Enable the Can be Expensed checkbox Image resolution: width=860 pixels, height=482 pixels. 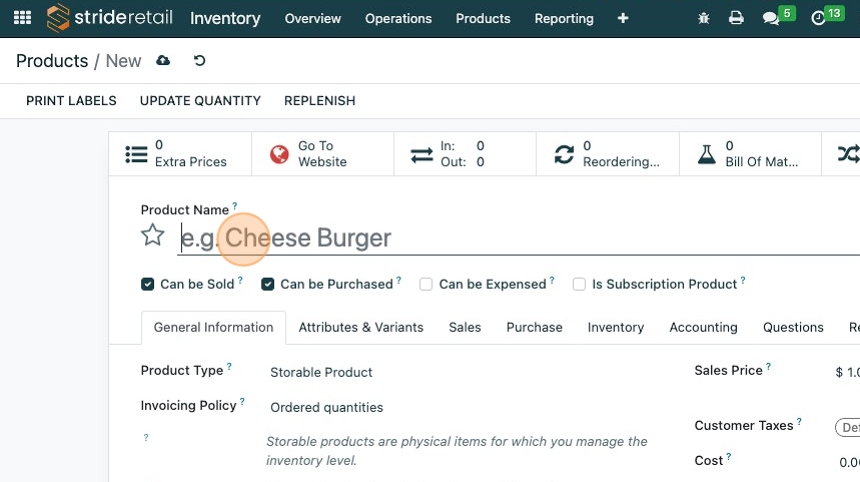(426, 284)
